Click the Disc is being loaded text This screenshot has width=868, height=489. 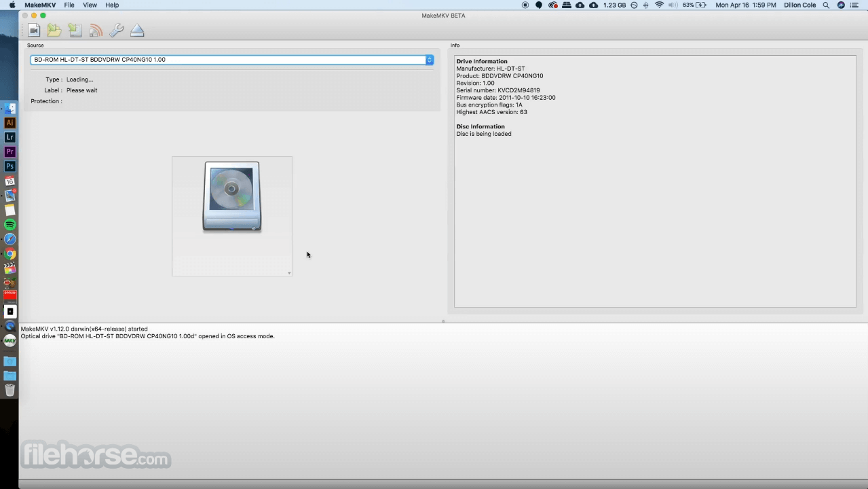pyautogui.click(x=484, y=134)
